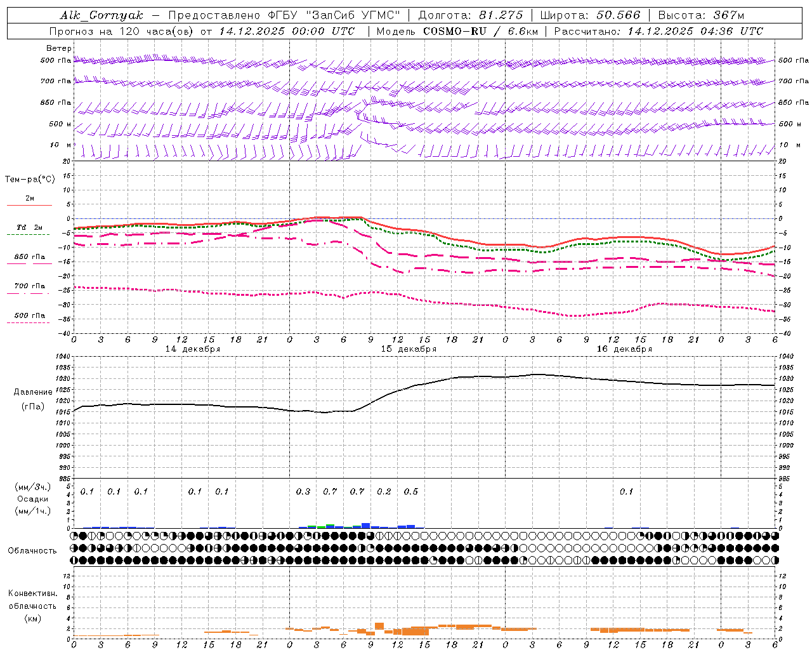Click the "(мм/3ч.)" unit label

point(33,487)
